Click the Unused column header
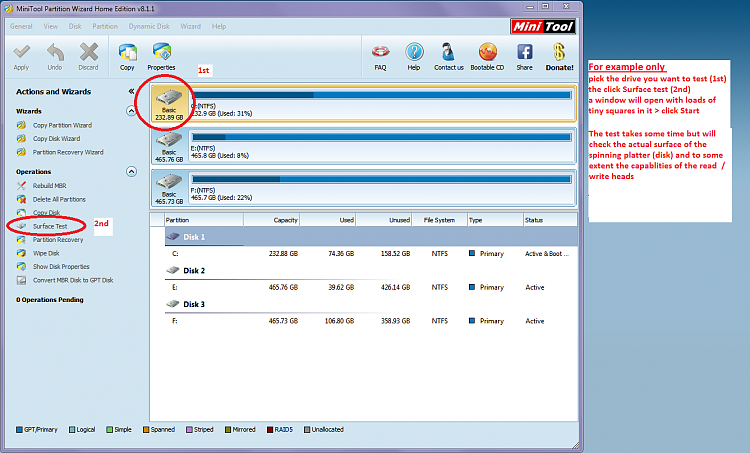 (384, 220)
